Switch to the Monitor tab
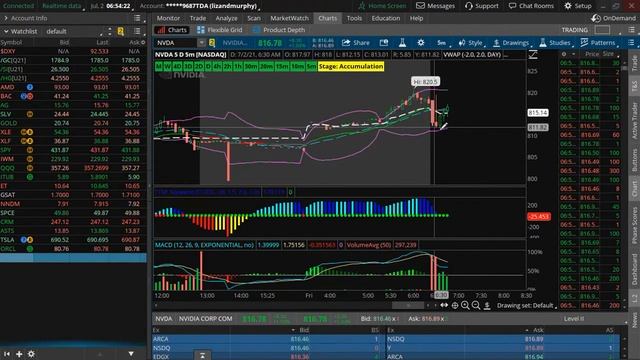 pos(168,18)
